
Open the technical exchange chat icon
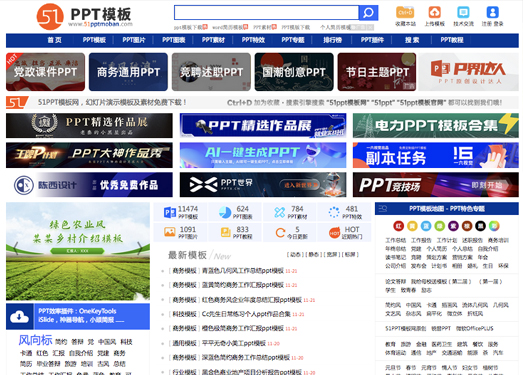[463, 12]
